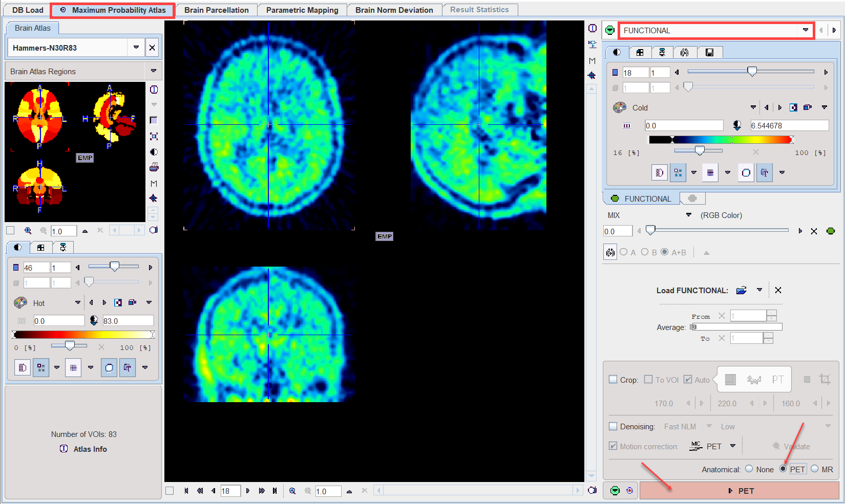
Task: Click the atlas fit-to-window icon
Action: point(154,137)
